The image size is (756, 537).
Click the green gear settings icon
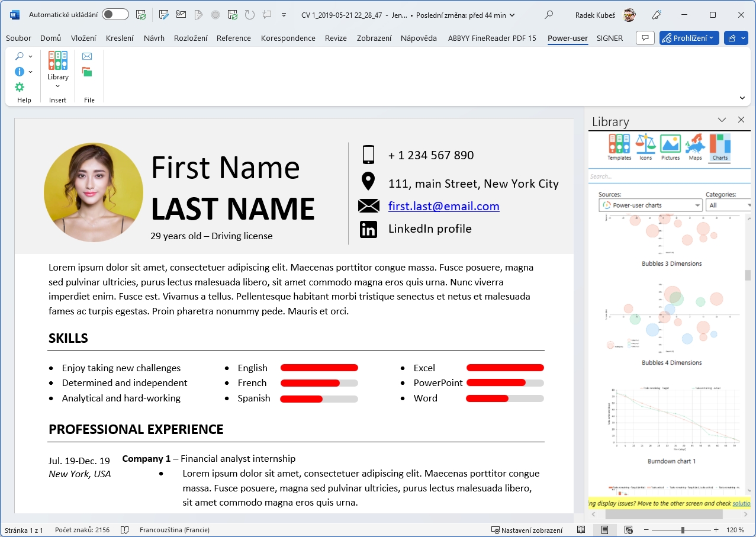(20, 87)
